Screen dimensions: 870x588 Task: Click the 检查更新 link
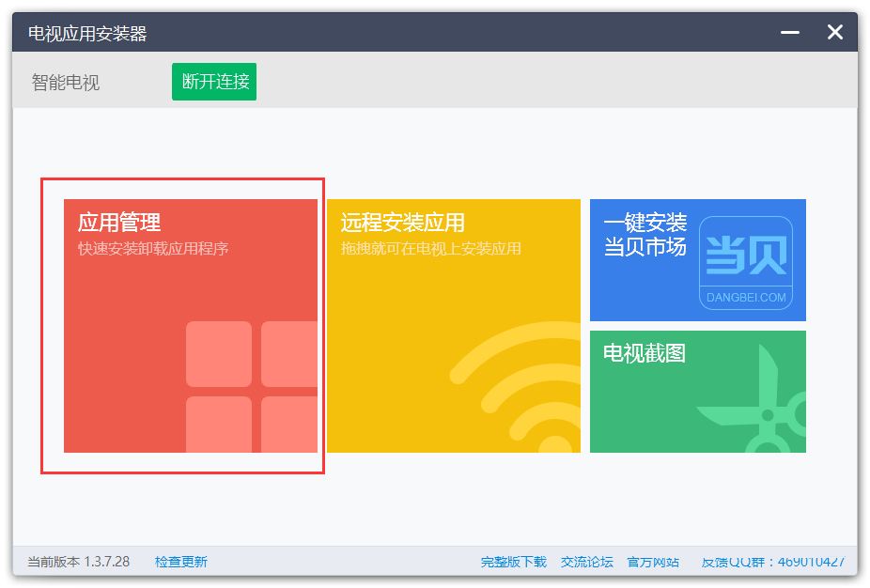coord(181,562)
